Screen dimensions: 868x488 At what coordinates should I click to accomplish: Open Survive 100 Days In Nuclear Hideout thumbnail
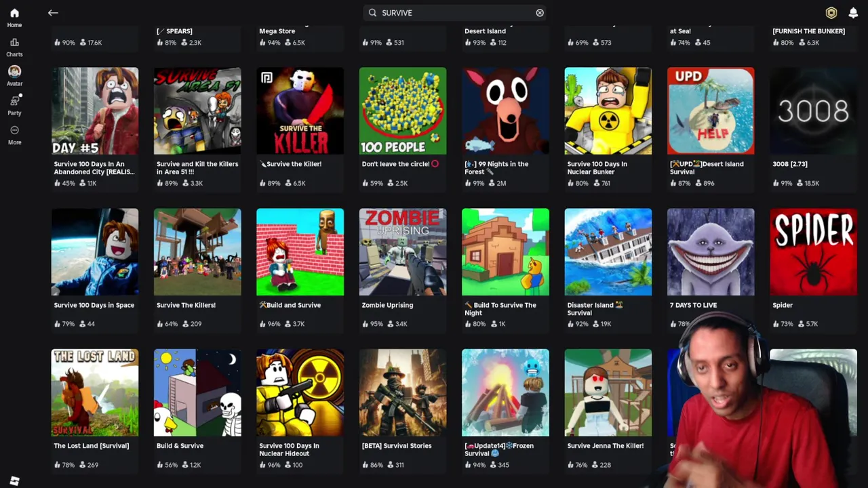click(x=300, y=392)
